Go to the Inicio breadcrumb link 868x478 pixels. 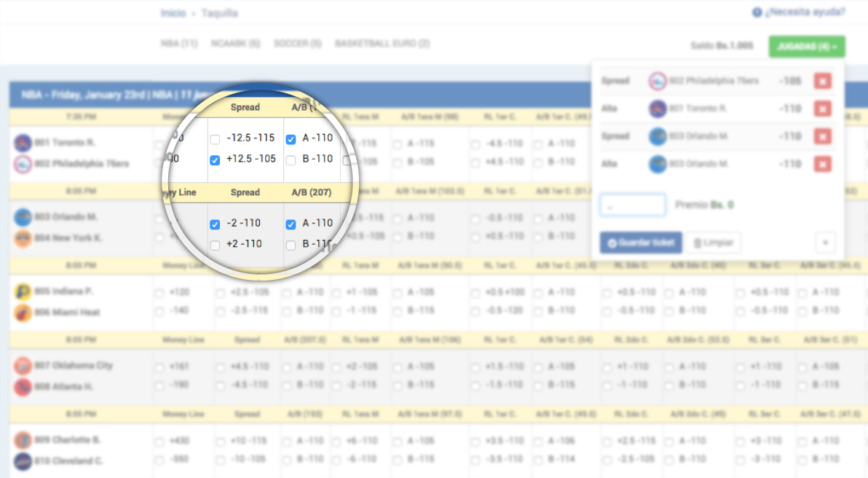point(173,13)
